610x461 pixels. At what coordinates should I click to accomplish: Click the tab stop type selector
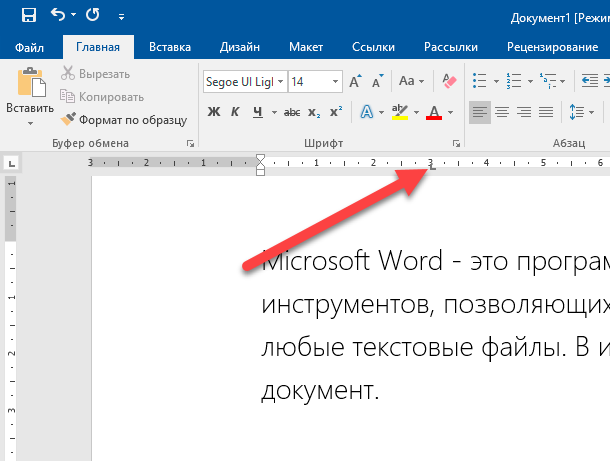[x=12, y=163]
